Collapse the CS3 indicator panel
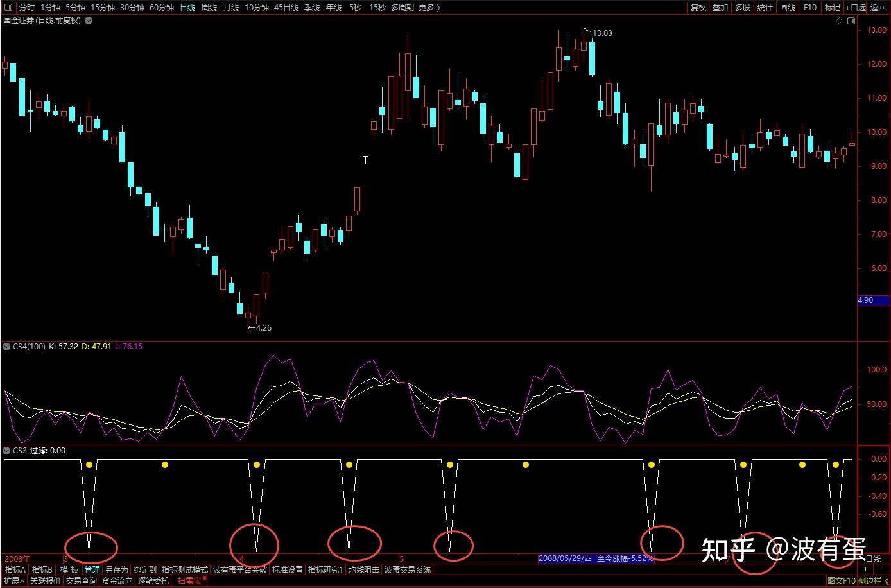 click(7, 451)
